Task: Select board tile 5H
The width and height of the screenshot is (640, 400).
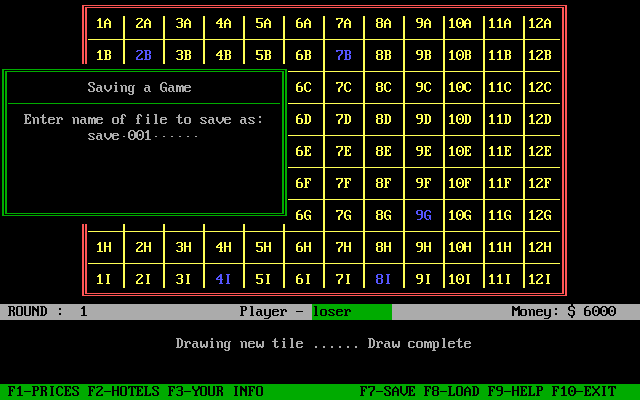Action: (264, 248)
